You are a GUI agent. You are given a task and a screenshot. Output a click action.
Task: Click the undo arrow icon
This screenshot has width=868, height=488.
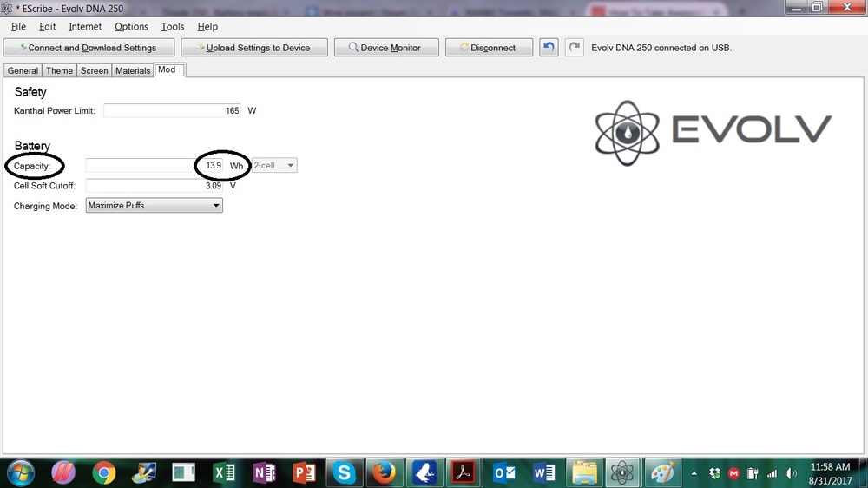click(x=549, y=47)
